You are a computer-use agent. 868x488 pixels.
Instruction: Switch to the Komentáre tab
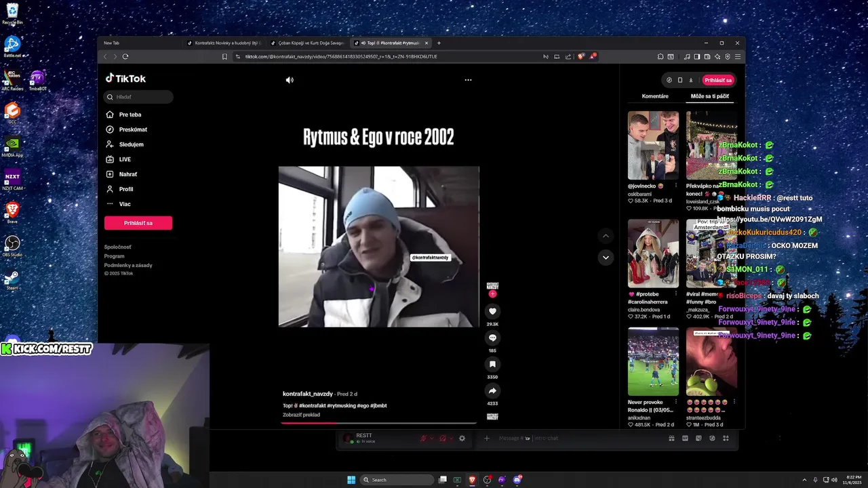[x=655, y=96]
